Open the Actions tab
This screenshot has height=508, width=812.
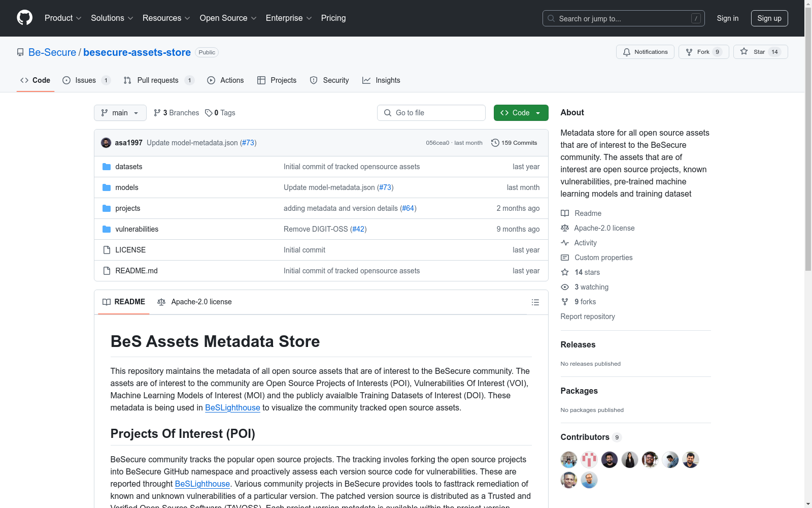(x=225, y=80)
